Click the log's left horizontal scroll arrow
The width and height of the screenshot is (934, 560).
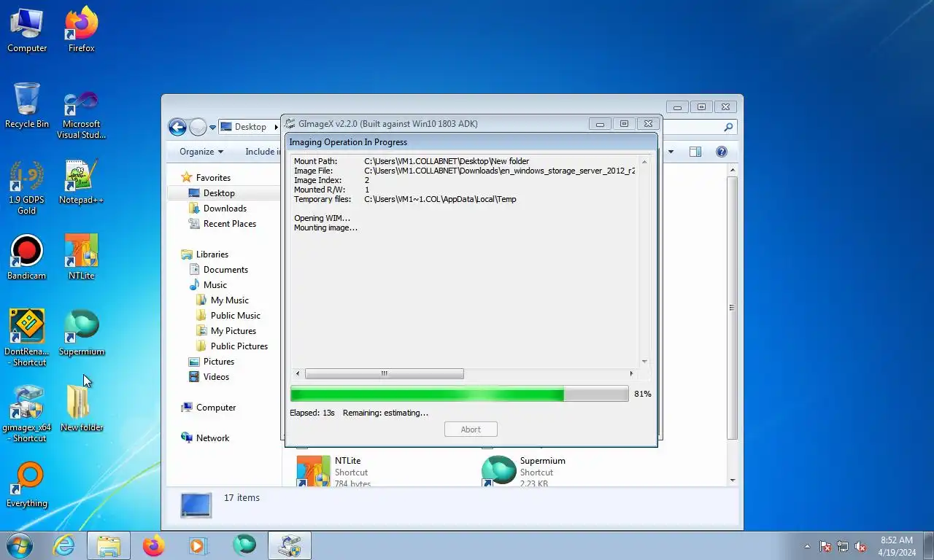(x=298, y=374)
